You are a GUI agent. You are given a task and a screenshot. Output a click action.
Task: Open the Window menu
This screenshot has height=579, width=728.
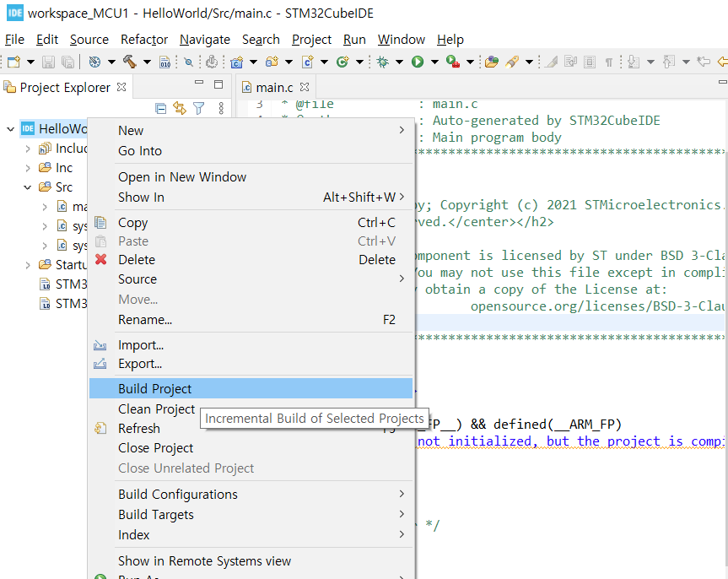[402, 40]
